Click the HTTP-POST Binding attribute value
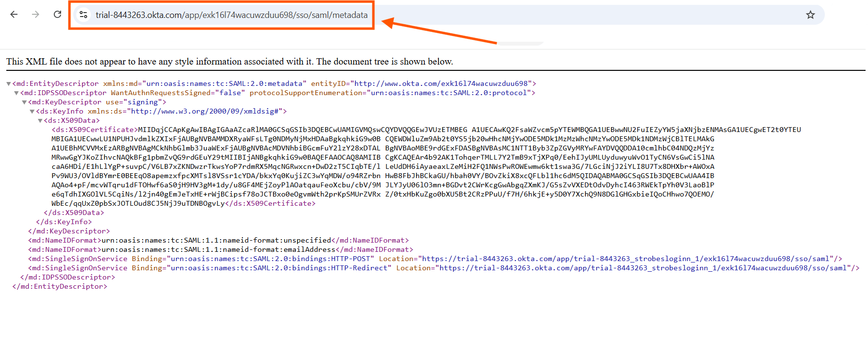The width and height of the screenshot is (868, 345). tap(271, 259)
